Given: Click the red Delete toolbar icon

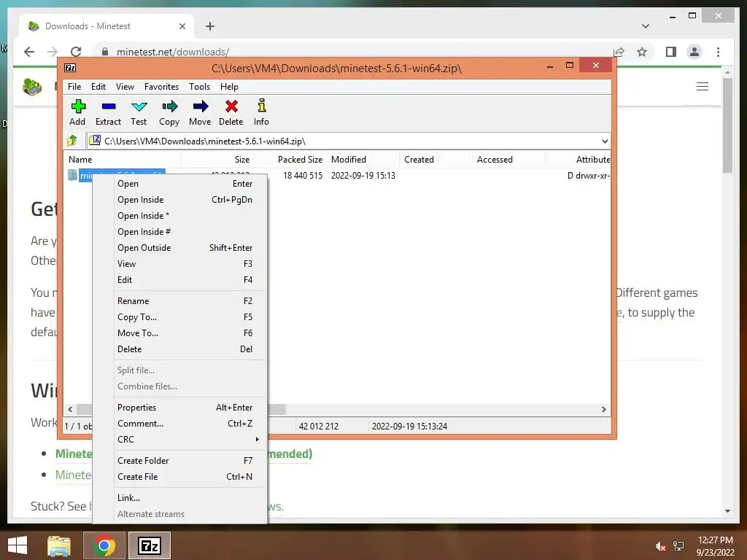Looking at the screenshot, I should (x=231, y=112).
